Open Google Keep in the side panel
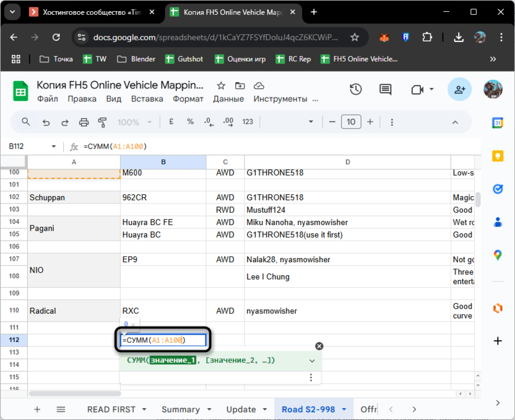 tap(497, 156)
